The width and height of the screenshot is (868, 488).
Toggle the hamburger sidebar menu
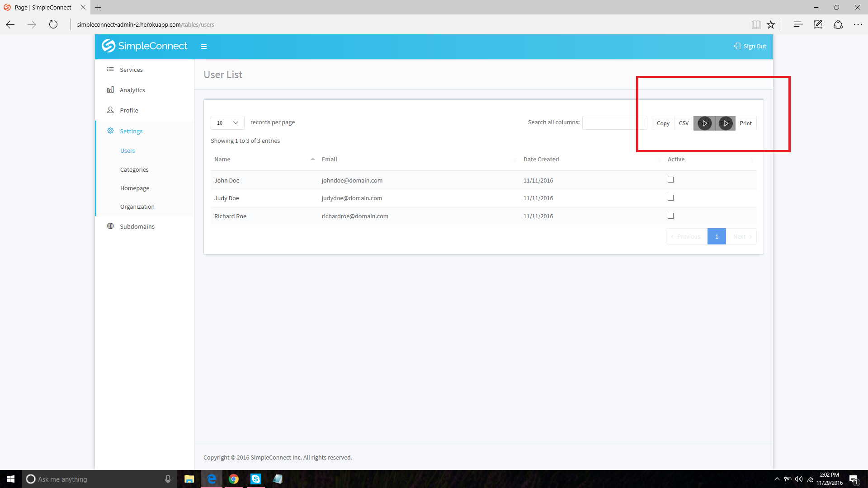[204, 47]
